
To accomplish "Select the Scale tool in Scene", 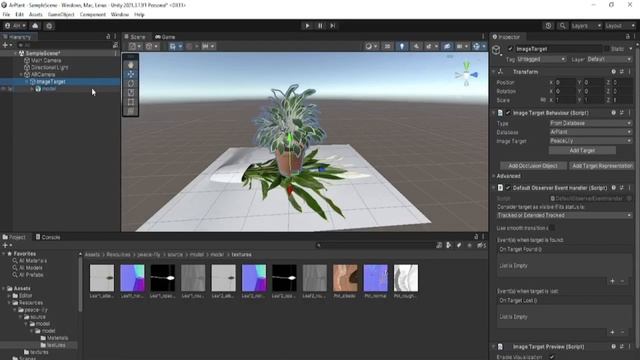I will [x=131, y=93].
